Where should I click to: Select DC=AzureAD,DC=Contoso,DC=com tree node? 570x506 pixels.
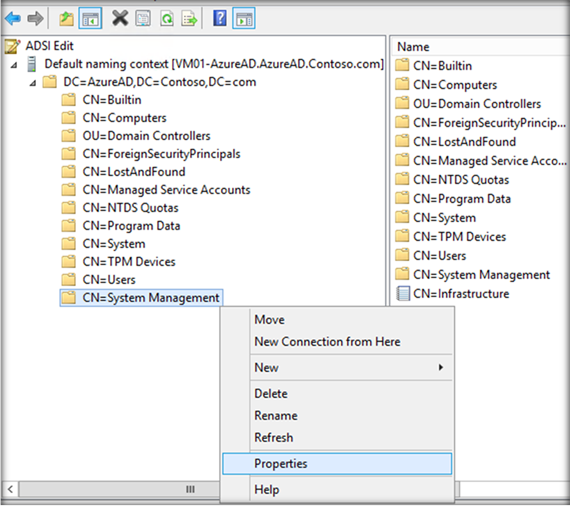(x=160, y=82)
